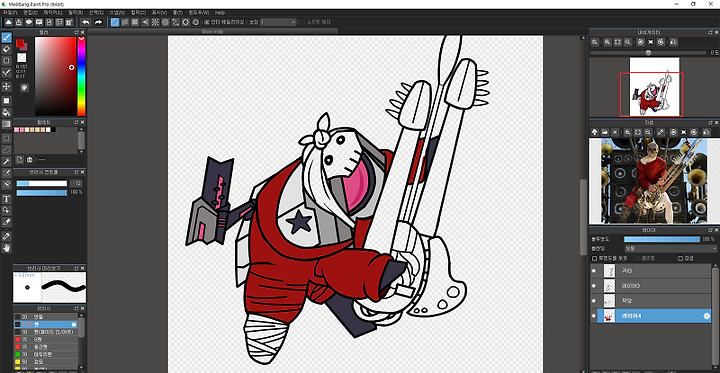
Task: Click the cloud icon in top toolbar
Action: [8, 22]
